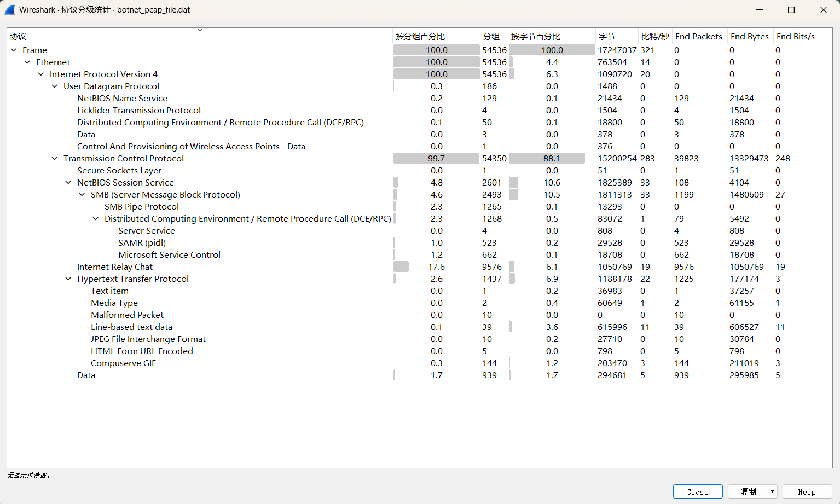Image resolution: width=840 pixels, height=504 pixels.
Task: Select Licklider Transmission Protocol row
Action: (420, 111)
